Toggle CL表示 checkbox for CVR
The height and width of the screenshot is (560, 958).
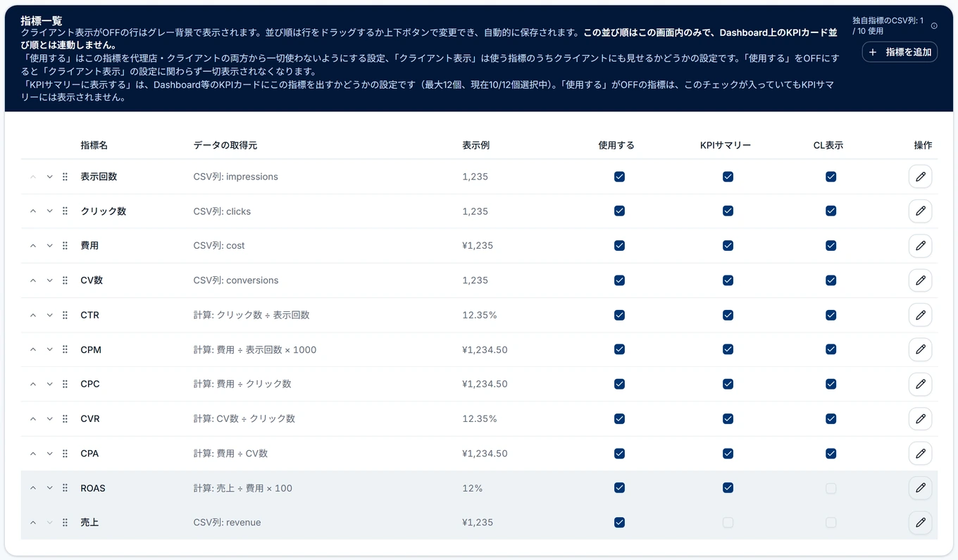point(831,418)
